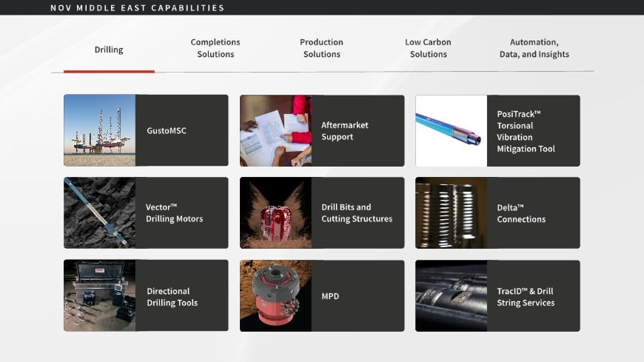Viewport: 644px width, 362px height.
Task: Open the Drilling tab
Action: 109,50
